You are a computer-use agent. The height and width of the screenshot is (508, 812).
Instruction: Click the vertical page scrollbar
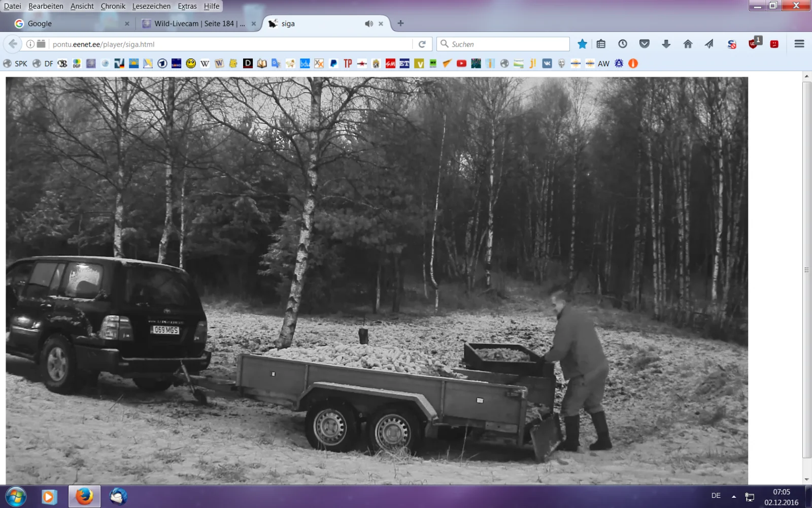click(x=806, y=269)
